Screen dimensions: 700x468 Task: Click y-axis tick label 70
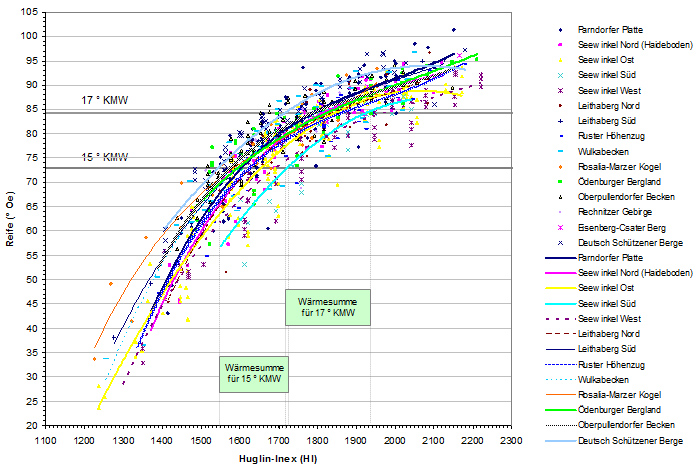coord(33,182)
